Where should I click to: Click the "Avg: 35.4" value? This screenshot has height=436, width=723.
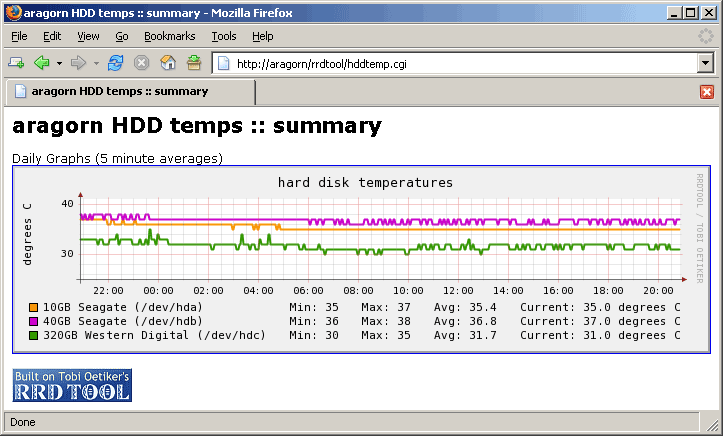point(465,307)
